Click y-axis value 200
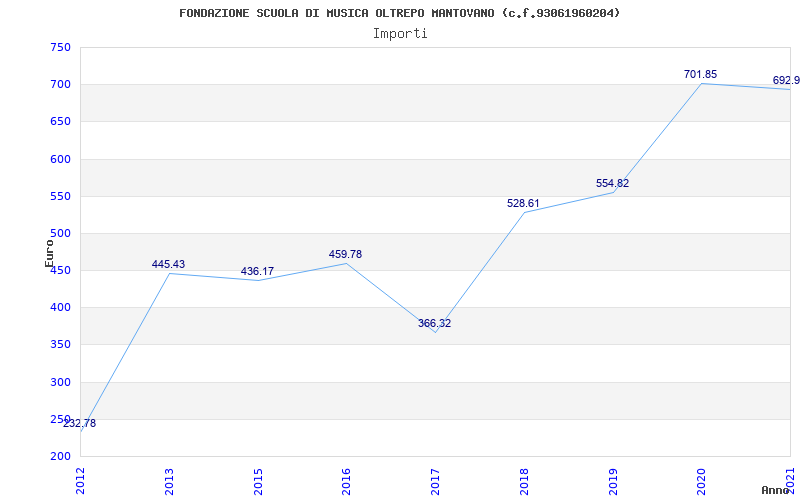The width and height of the screenshot is (800, 500). [x=60, y=457]
